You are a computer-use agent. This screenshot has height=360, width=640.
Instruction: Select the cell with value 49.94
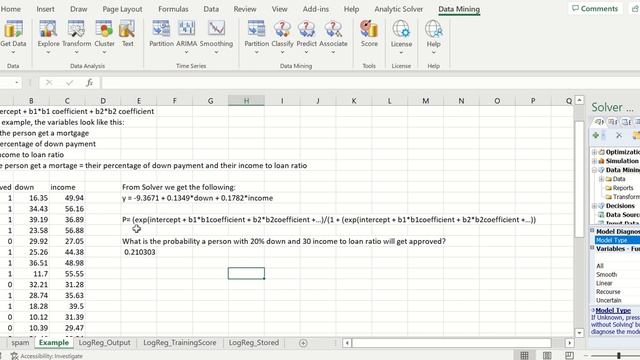(67, 198)
